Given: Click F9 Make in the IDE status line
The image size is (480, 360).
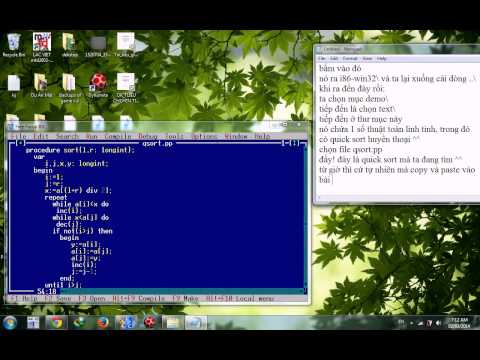Looking at the screenshot, I should point(185,299).
